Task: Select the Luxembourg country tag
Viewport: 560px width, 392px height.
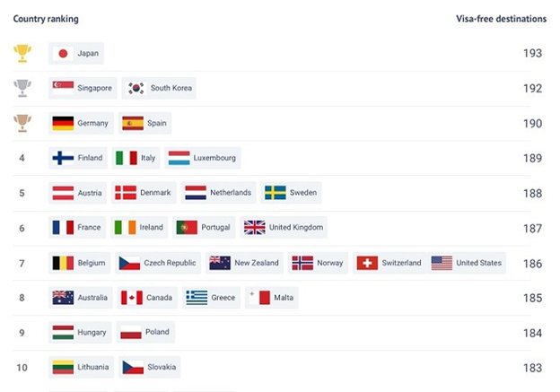Action: [x=203, y=158]
